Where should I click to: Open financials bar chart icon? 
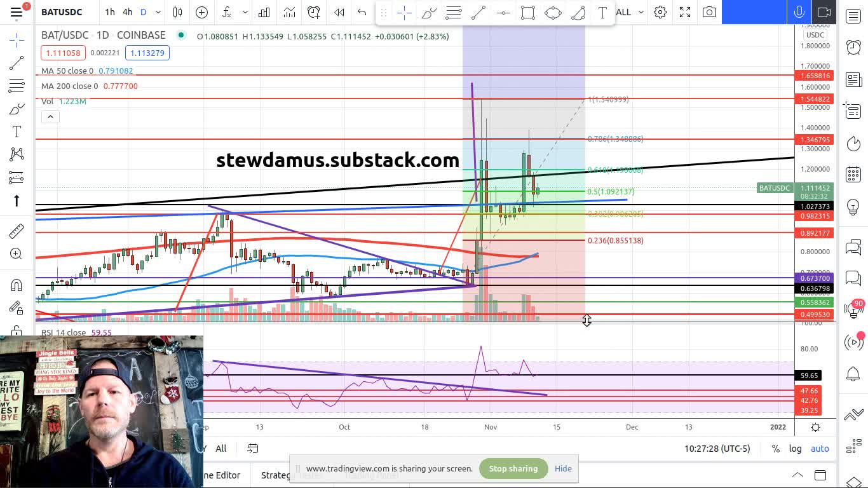click(x=264, y=12)
